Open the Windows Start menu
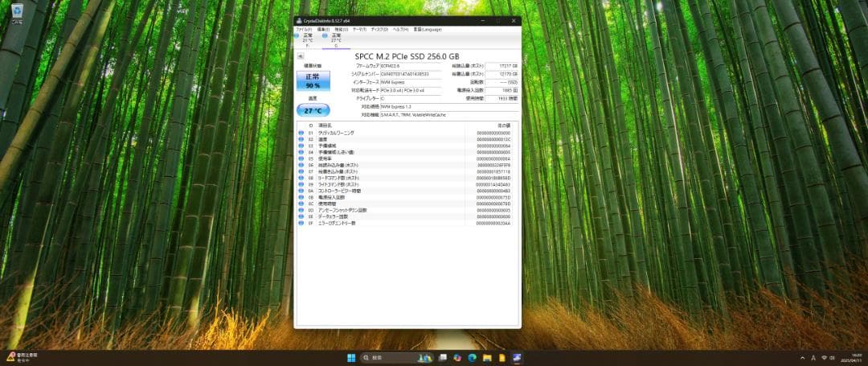 click(x=351, y=358)
